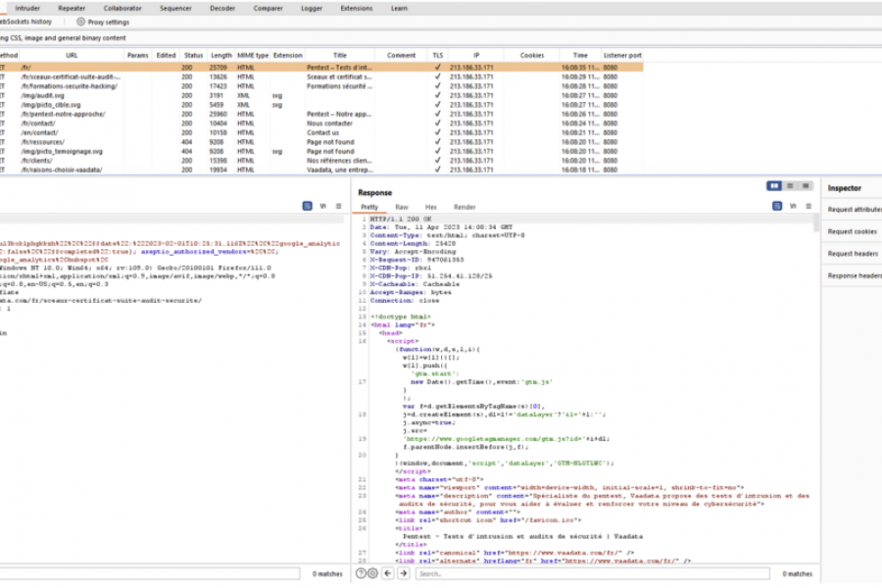Click the response Search input field
Image resolution: width=882 pixels, height=588 pixels.
tap(588, 573)
